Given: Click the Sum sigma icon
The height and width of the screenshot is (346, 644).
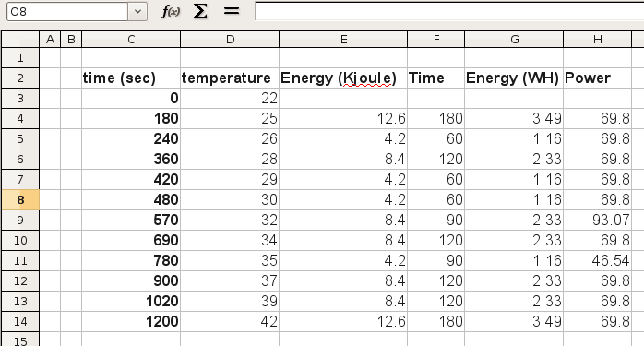Looking at the screenshot, I should click(200, 11).
